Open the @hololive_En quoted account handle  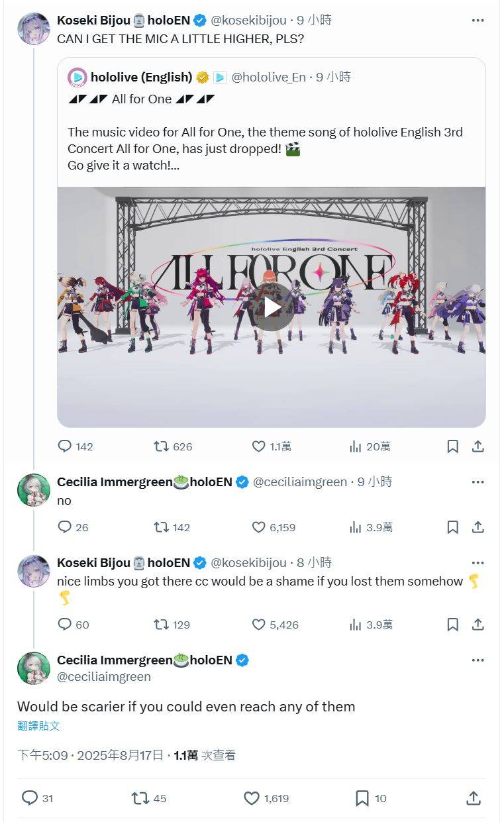pyautogui.click(x=268, y=77)
